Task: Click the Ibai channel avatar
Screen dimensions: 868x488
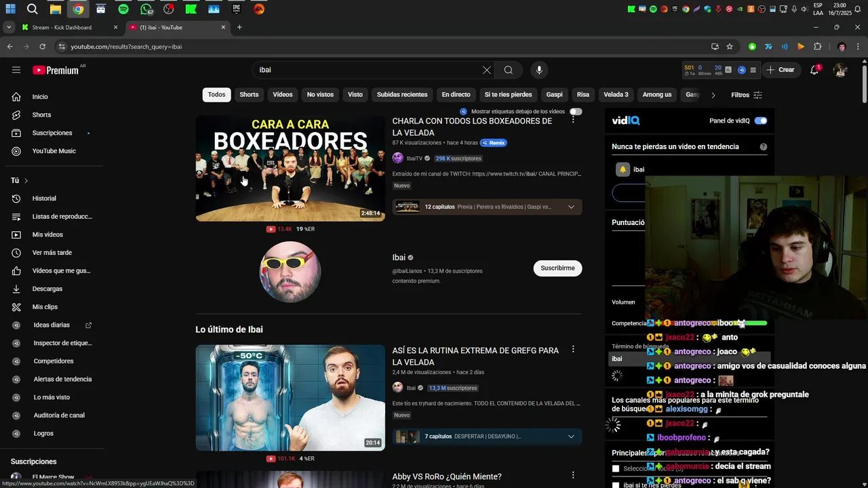Action: [x=290, y=271]
